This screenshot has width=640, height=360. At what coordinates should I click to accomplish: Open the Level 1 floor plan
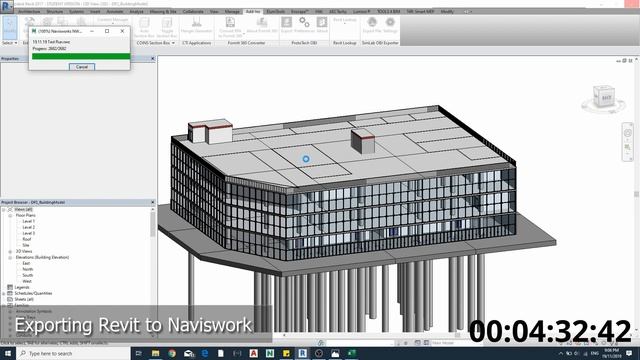29,221
